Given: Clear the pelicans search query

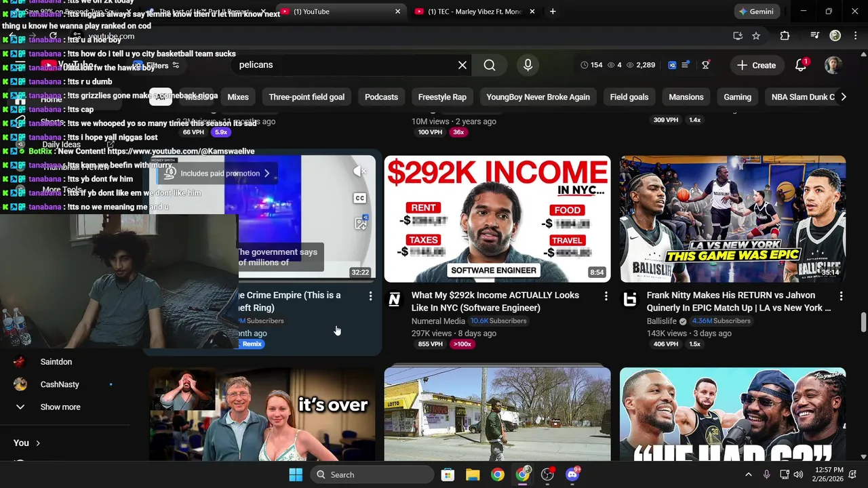Looking at the screenshot, I should pyautogui.click(x=462, y=65).
